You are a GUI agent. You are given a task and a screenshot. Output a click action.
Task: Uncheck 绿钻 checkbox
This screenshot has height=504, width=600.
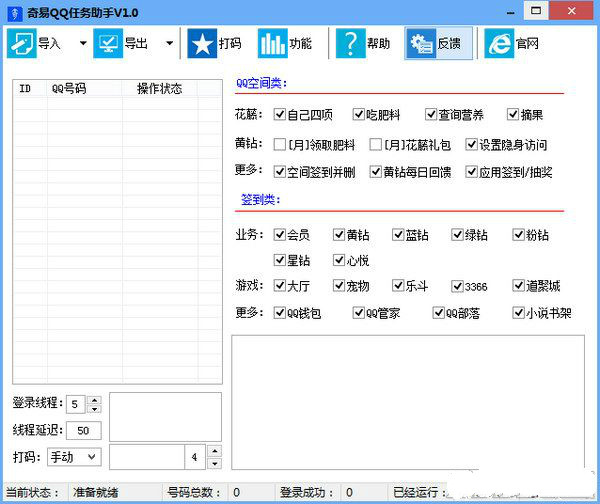pos(457,234)
